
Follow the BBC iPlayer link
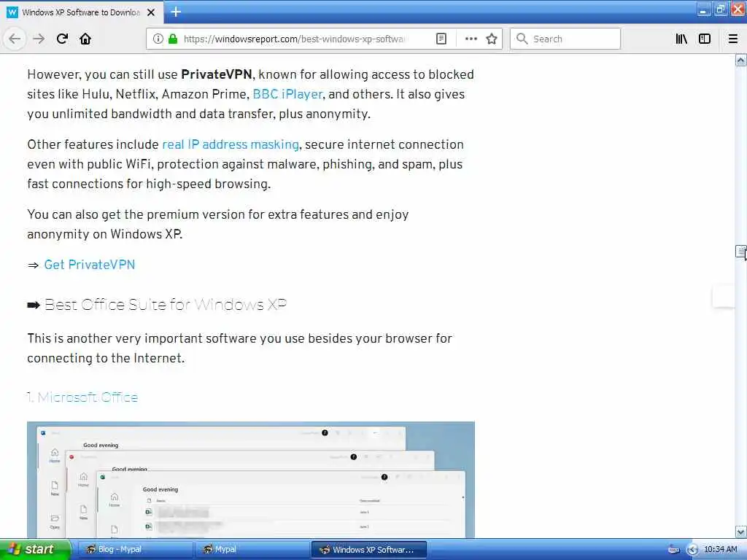(287, 94)
